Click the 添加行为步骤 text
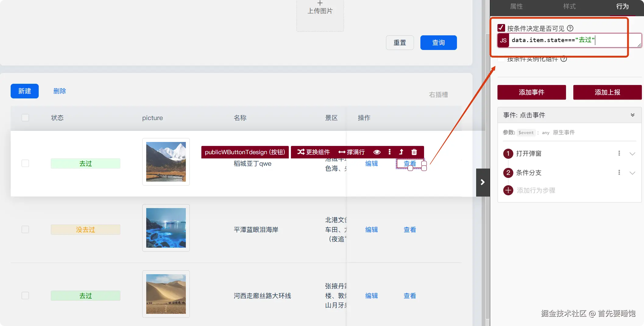 (x=536, y=190)
